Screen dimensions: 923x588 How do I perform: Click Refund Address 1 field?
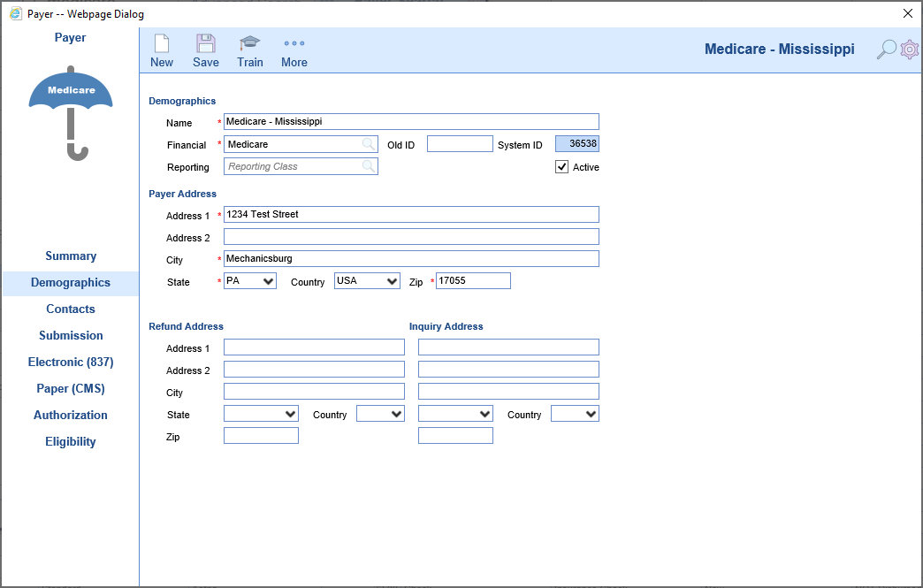(x=315, y=347)
